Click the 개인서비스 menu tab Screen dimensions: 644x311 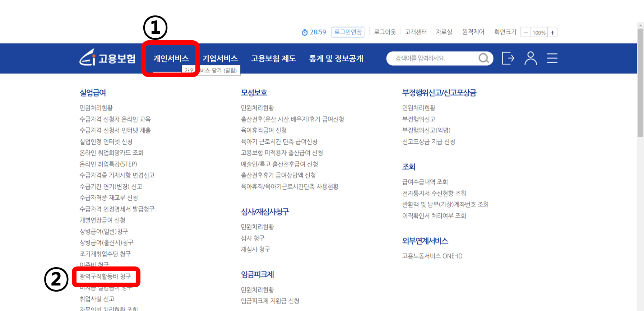(x=171, y=59)
